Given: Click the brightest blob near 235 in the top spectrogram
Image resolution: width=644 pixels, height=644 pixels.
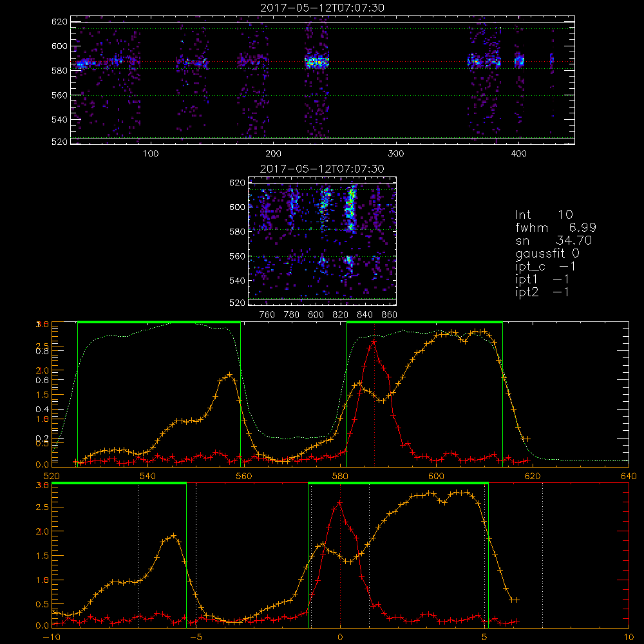Looking at the screenshot, I should click(x=317, y=62).
